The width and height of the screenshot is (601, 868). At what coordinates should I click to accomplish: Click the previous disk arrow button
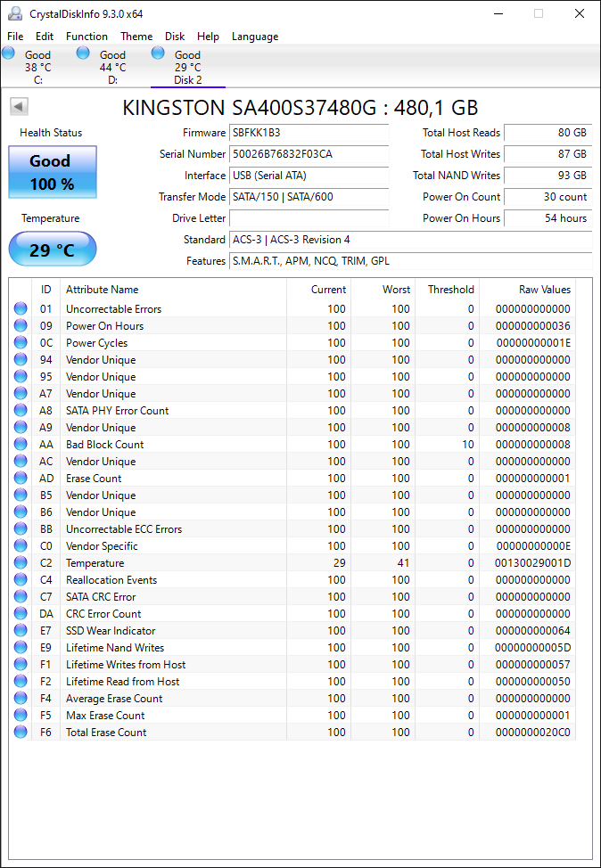tap(20, 107)
